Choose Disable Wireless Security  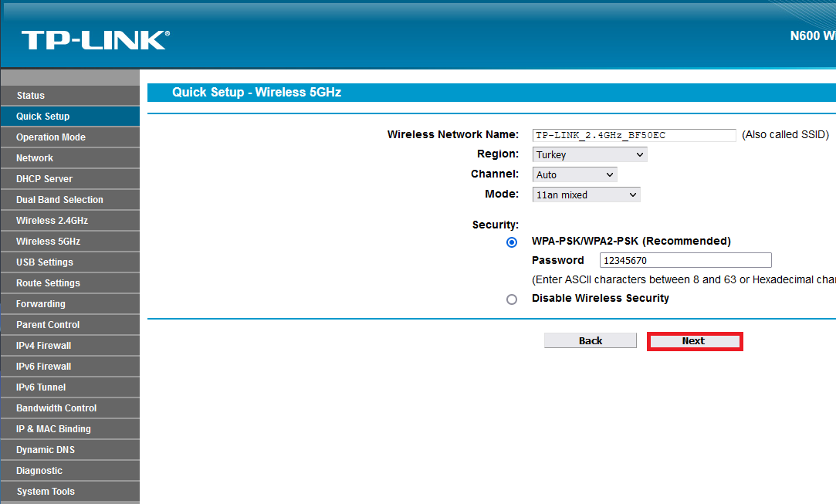[x=512, y=299]
